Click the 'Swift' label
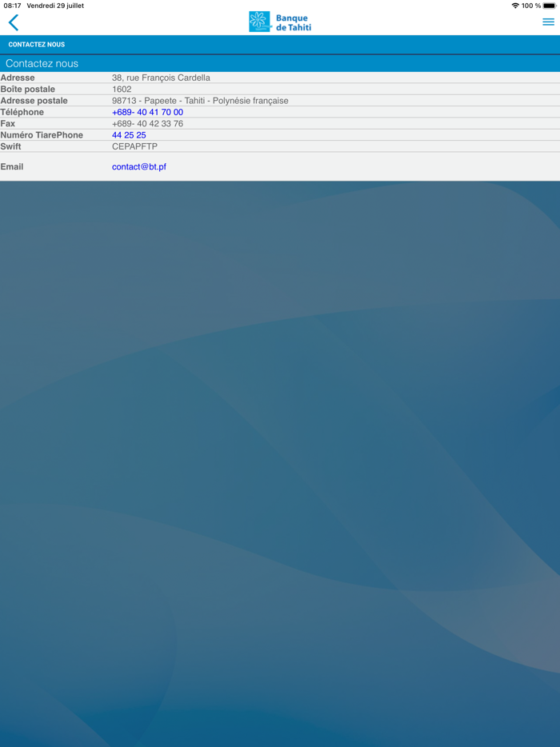560x747 pixels. (10, 146)
